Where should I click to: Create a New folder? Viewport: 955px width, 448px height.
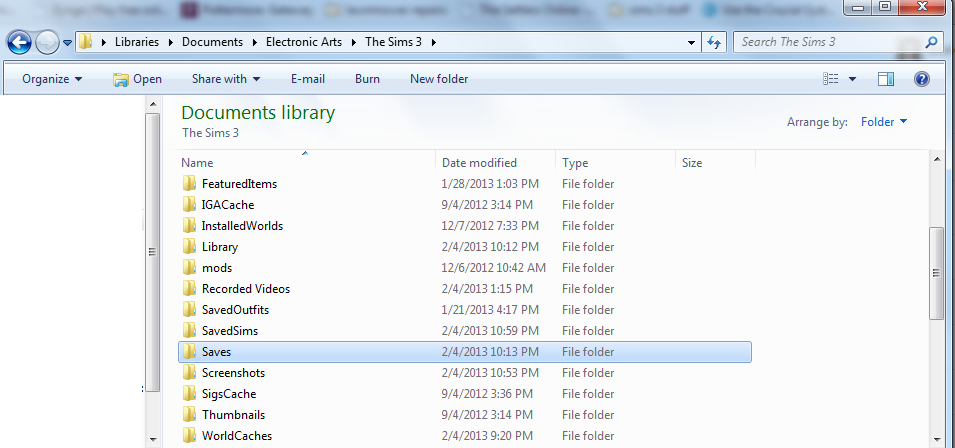point(439,79)
